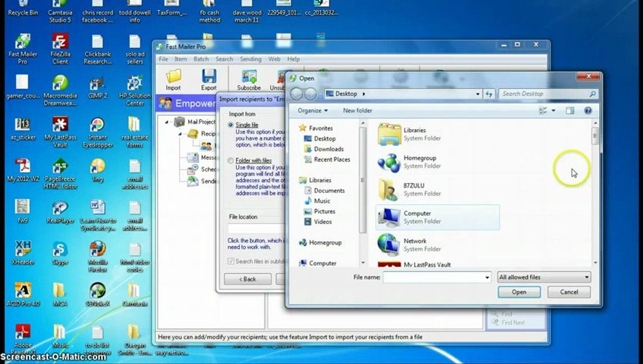The height and width of the screenshot is (364, 643).
Task: Open the All allowed files type dropdown
Action: click(544, 277)
